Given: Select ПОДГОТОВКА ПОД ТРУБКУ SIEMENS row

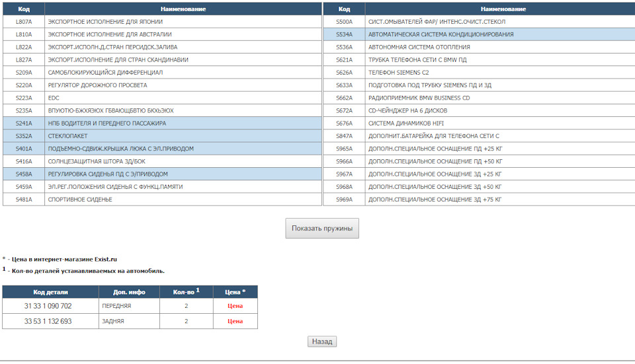Looking at the screenshot, I should point(479,85).
